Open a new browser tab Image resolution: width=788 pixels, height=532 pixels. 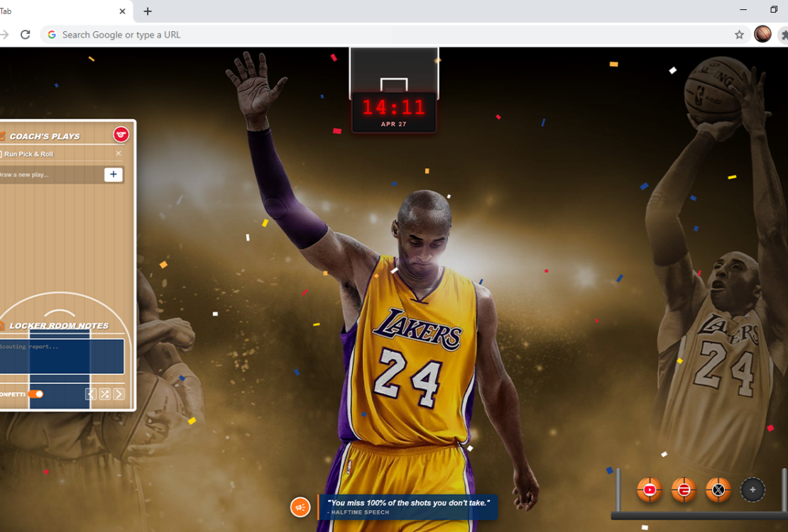click(148, 11)
